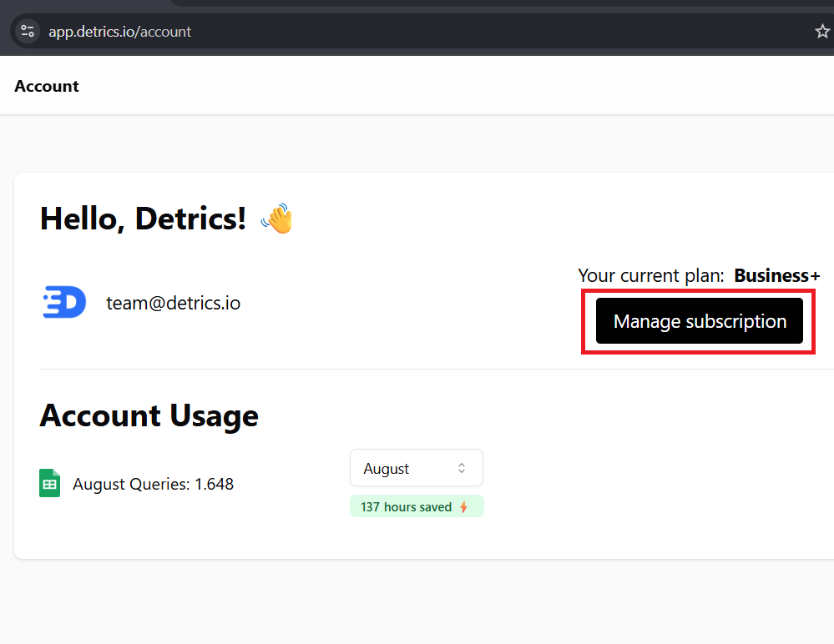The height and width of the screenshot is (644, 834).
Task: Open the site permissions icon in address bar
Action: click(x=27, y=31)
